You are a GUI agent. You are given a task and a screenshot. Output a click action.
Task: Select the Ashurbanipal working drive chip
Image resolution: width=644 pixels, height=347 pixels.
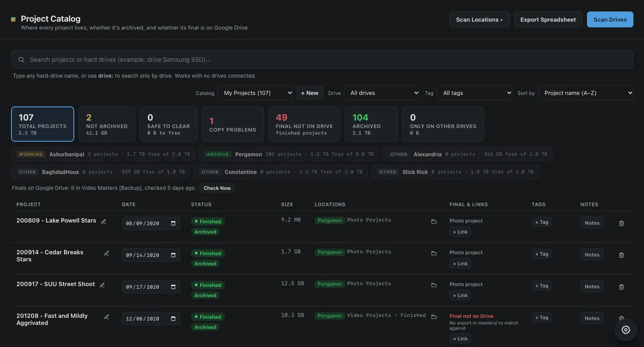point(103,154)
